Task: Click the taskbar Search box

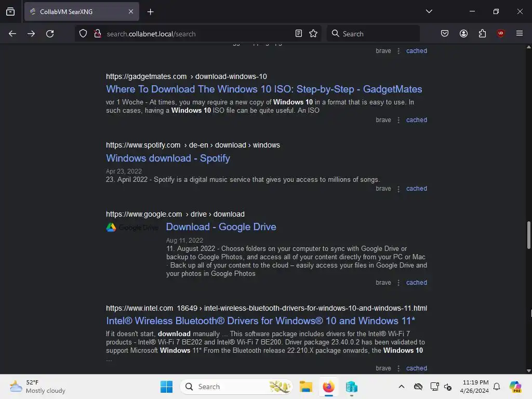Action: tap(236, 387)
